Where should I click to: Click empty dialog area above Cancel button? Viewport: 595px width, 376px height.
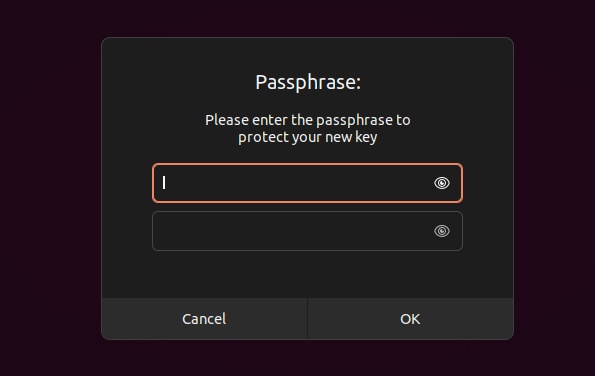204,275
